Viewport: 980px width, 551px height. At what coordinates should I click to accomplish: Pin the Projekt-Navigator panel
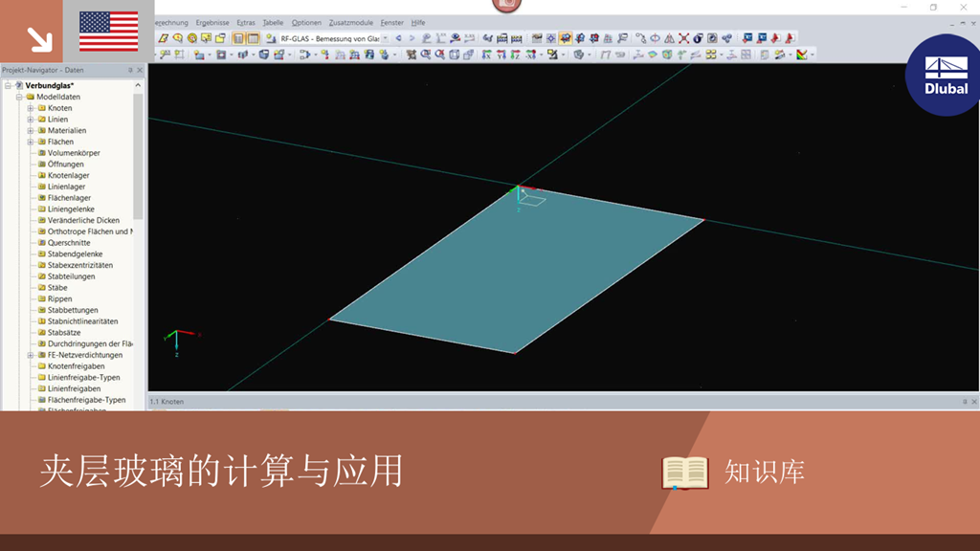130,69
